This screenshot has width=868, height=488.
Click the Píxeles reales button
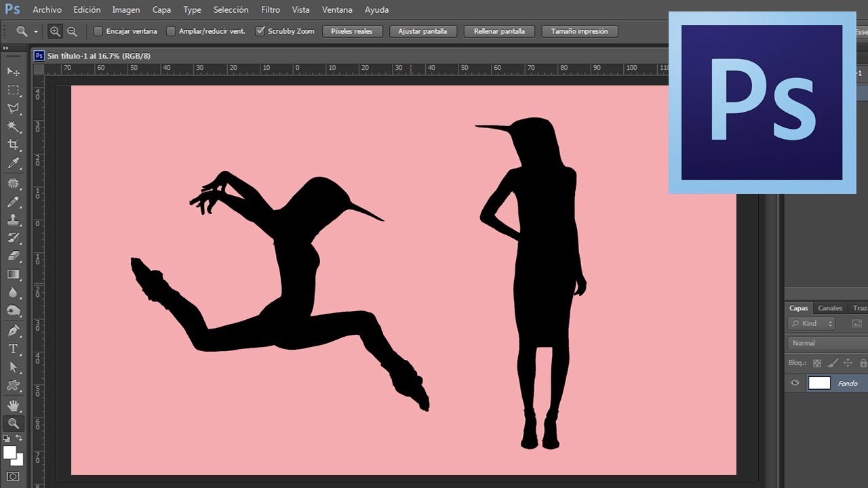point(353,31)
